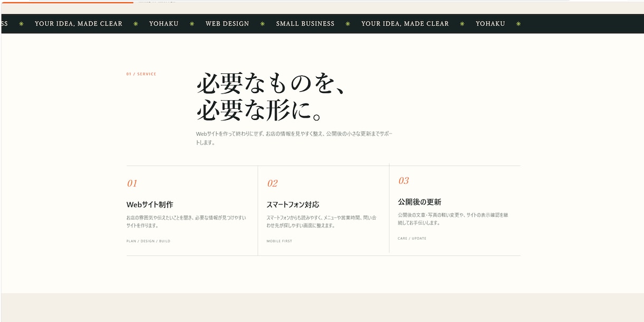
Task: Click the "01 / SERVICE" section label
Action: coord(141,74)
